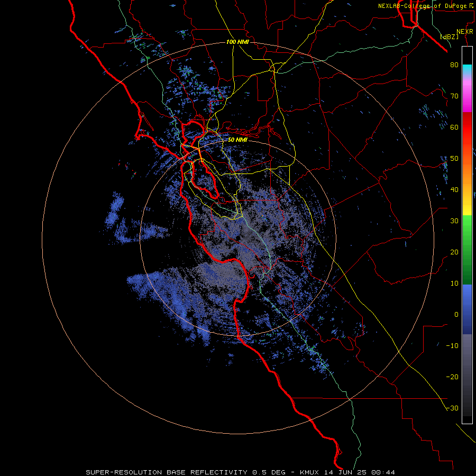Click the 50 value on the dBZ scale
The height and width of the screenshot is (476, 476).
tap(454, 159)
